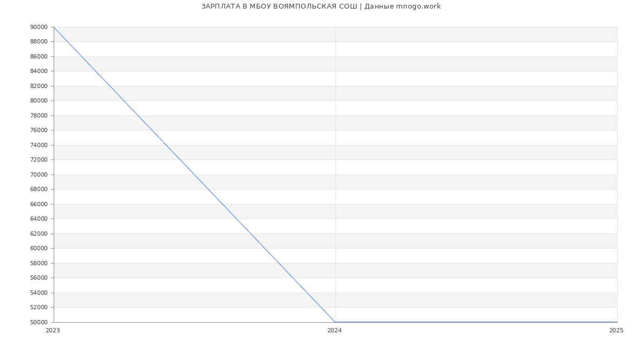644x349 pixels.
Task: Select the 74000 y-axis label
Action: pyautogui.click(x=39, y=145)
